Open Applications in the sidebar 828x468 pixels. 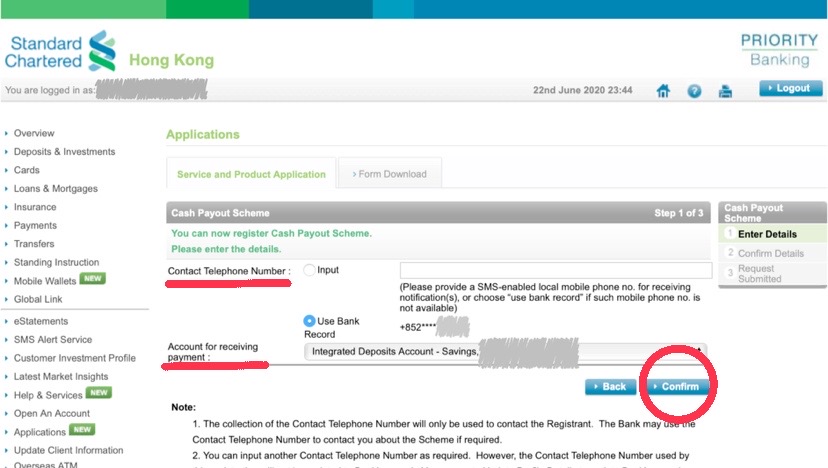(40, 432)
